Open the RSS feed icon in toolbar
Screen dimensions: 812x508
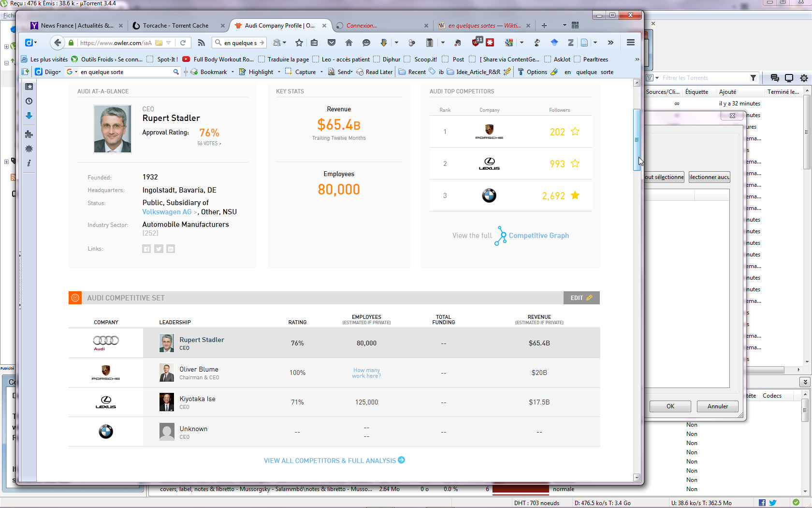tap(202, 43)
